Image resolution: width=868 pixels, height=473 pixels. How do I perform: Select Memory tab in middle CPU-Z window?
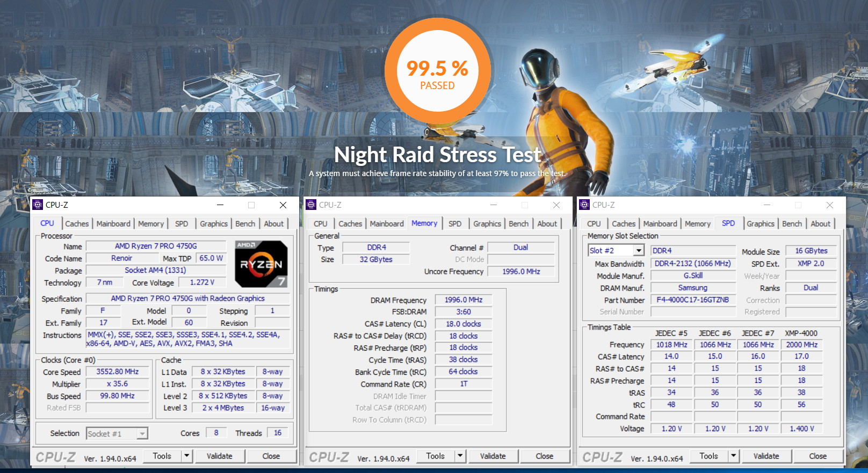(424, 223)
